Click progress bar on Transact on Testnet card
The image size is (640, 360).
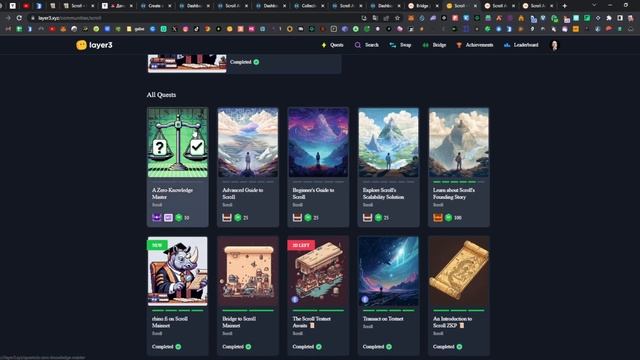tap(388, 310)
